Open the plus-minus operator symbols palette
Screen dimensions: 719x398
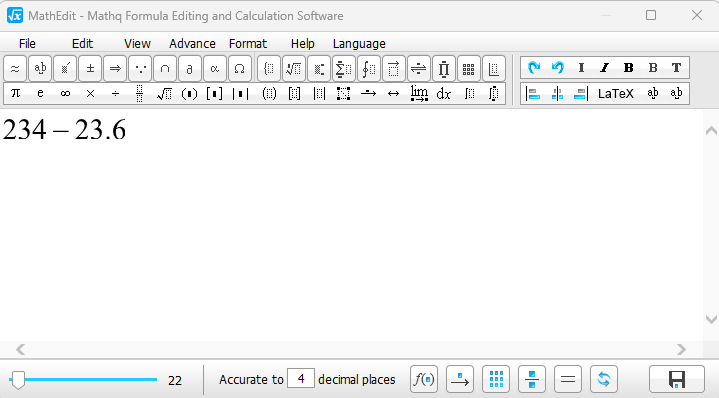tap(90, 69)
